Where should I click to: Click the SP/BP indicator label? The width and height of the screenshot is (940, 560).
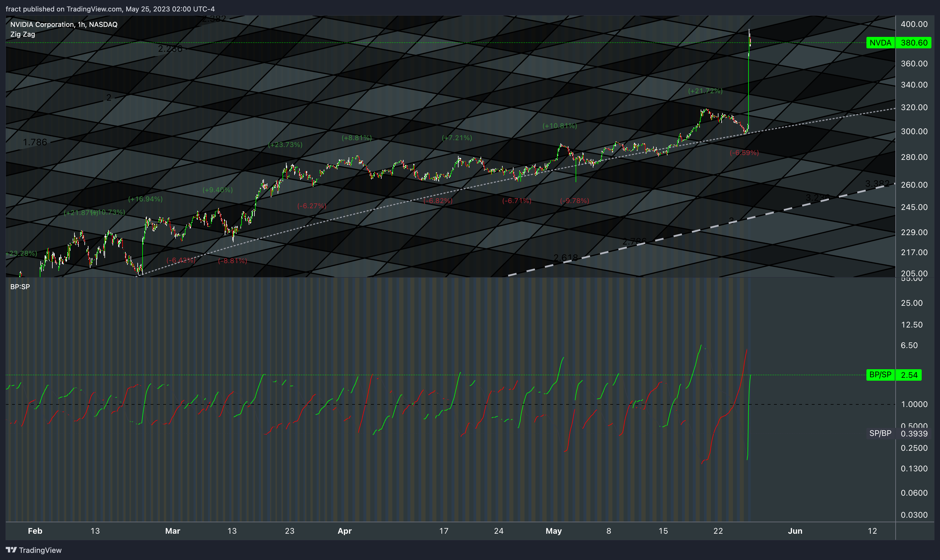click(x=880, y=433)
